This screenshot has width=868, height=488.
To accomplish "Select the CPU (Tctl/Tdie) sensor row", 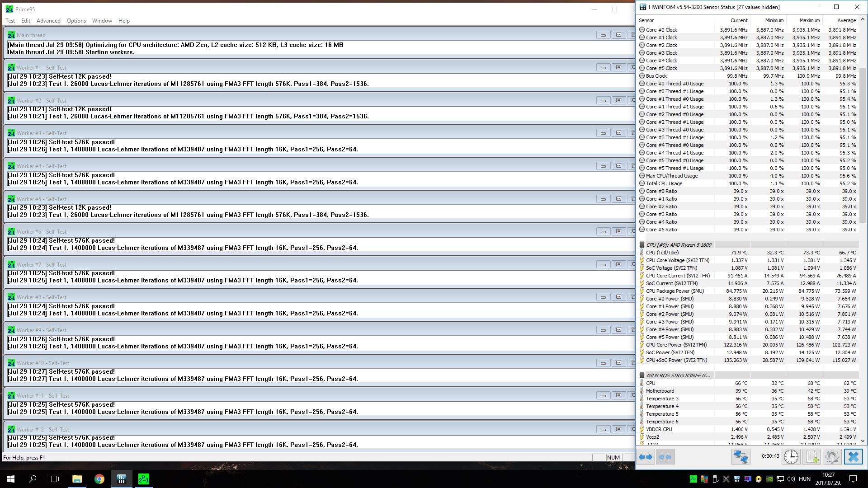I will pyautogui.click(x=748, y=253).
